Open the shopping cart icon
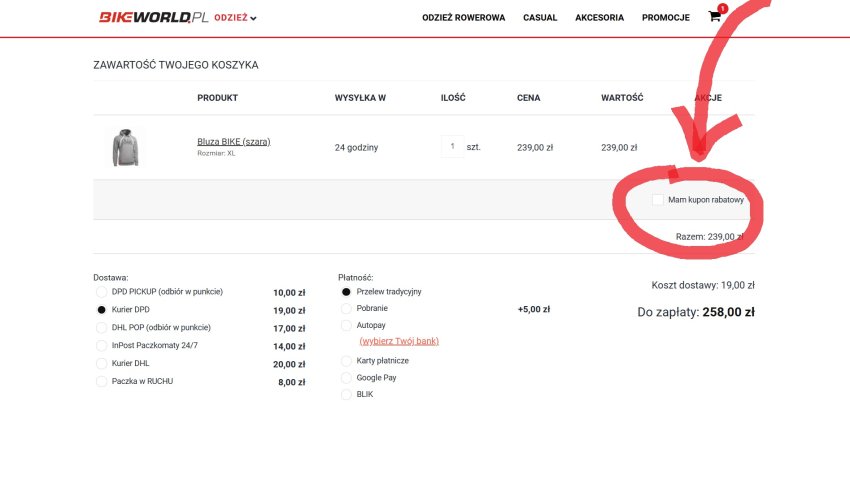This screenshot has height=496, width=850. point(714,17)
